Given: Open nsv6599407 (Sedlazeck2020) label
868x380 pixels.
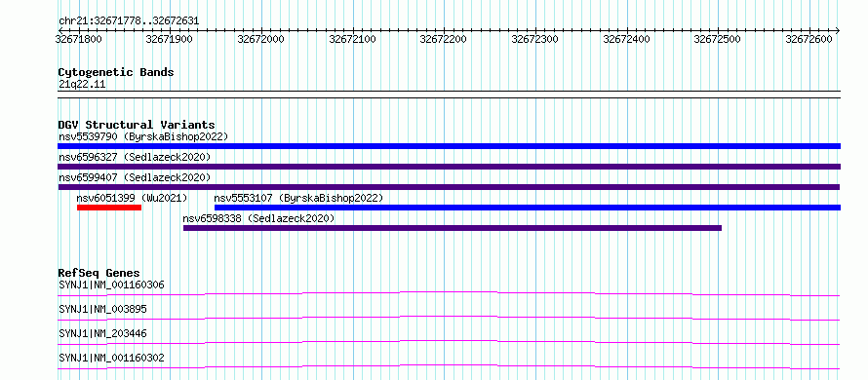Looking at the screenshot, I should click(x=135, y=177).
